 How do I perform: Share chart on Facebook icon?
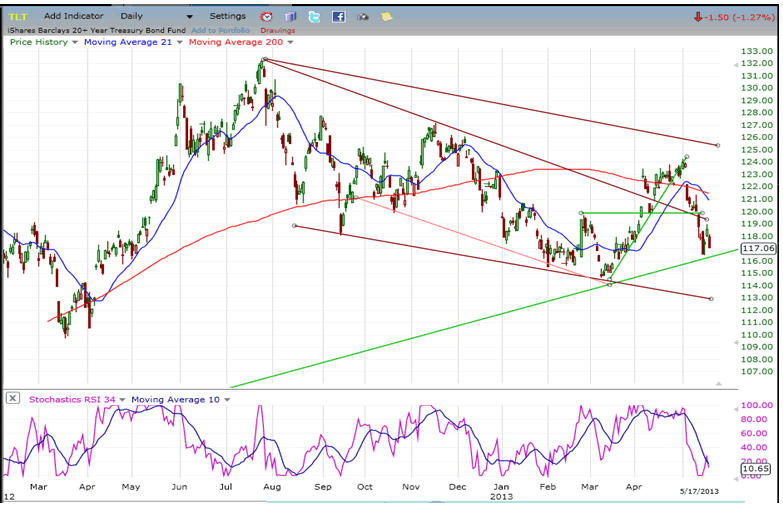[338, 17]
